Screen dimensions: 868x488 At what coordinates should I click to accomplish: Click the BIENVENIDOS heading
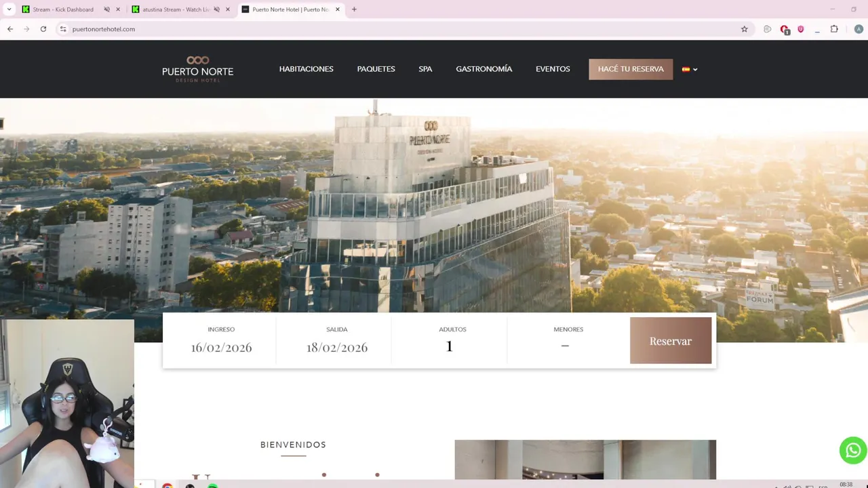pyautogui.click(x=293, y=445)
